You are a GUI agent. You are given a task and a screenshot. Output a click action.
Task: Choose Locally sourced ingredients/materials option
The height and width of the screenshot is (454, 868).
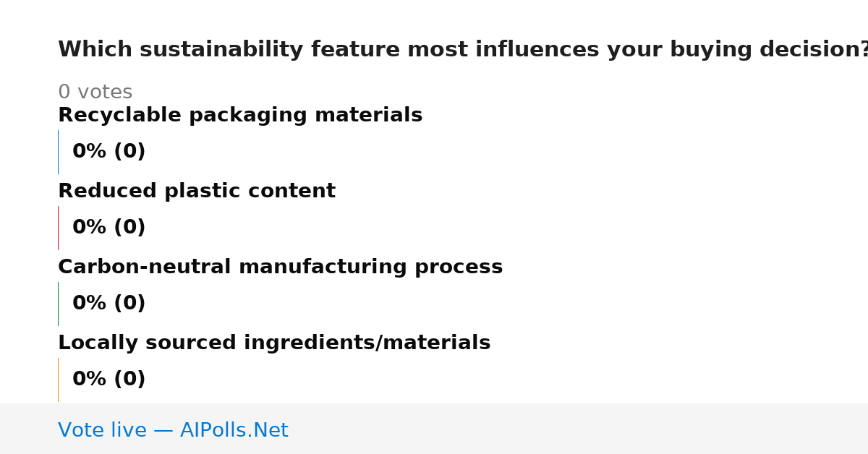click(274, 343)
